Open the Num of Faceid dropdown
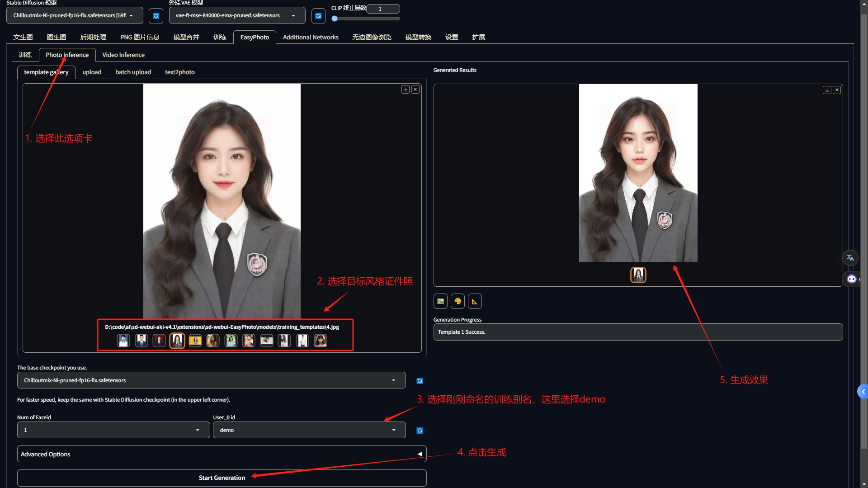 coord(113,430)
